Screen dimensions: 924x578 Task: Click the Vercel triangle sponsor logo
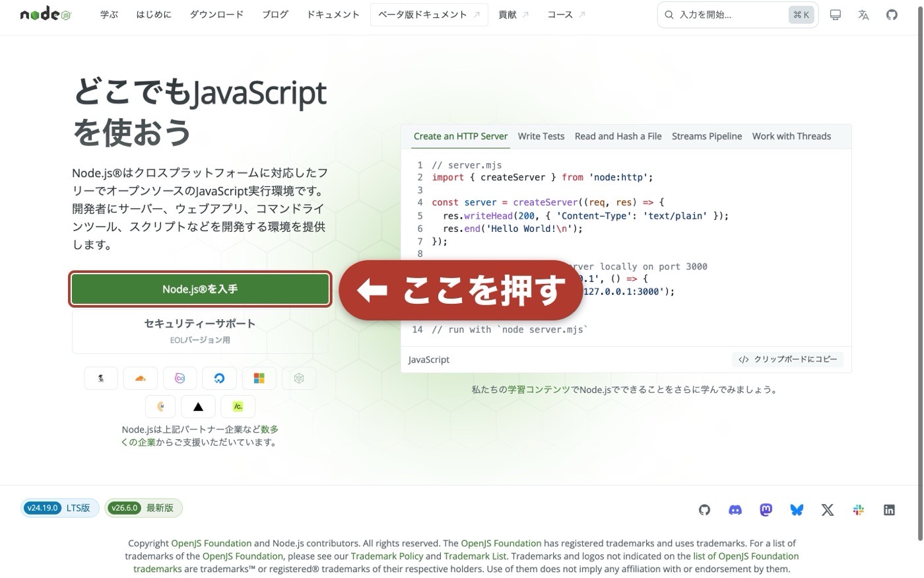point(198,407)
